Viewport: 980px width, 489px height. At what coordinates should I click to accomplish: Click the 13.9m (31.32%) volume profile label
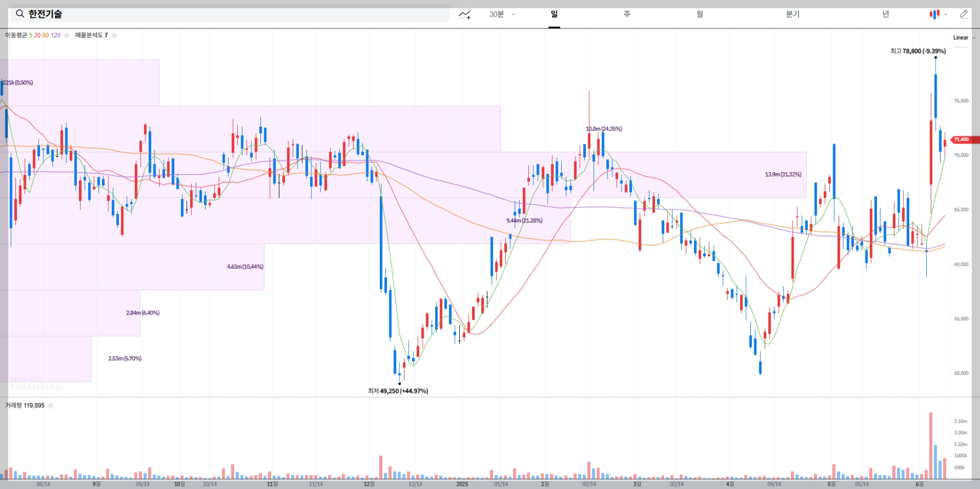click(x=783, y=174)
